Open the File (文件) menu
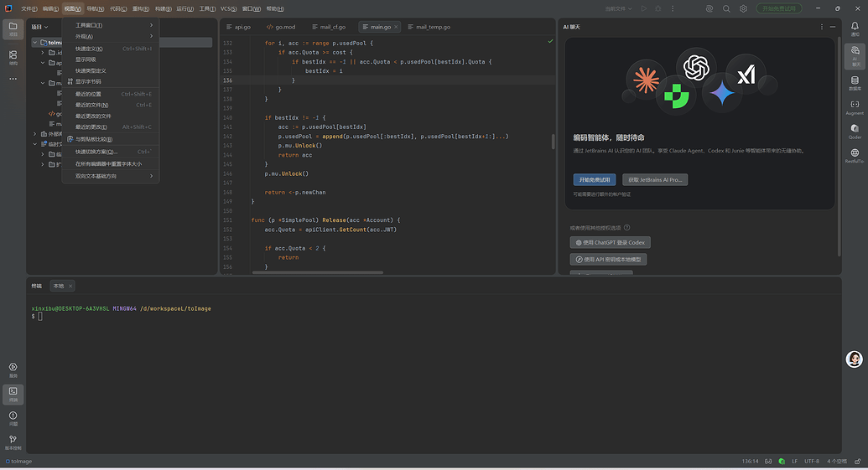This screenshot has height=470, width=868. point(29,8)
